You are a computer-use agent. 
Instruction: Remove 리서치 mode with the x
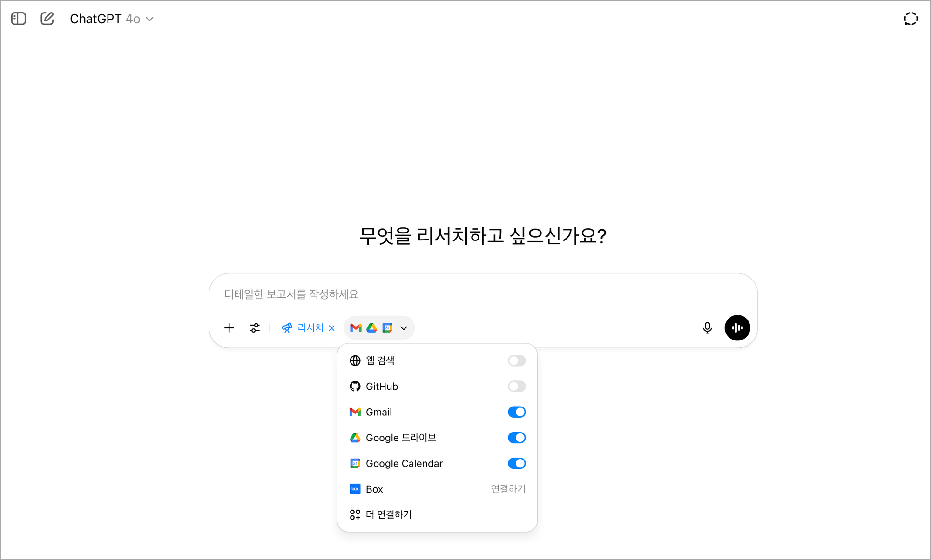331,328
